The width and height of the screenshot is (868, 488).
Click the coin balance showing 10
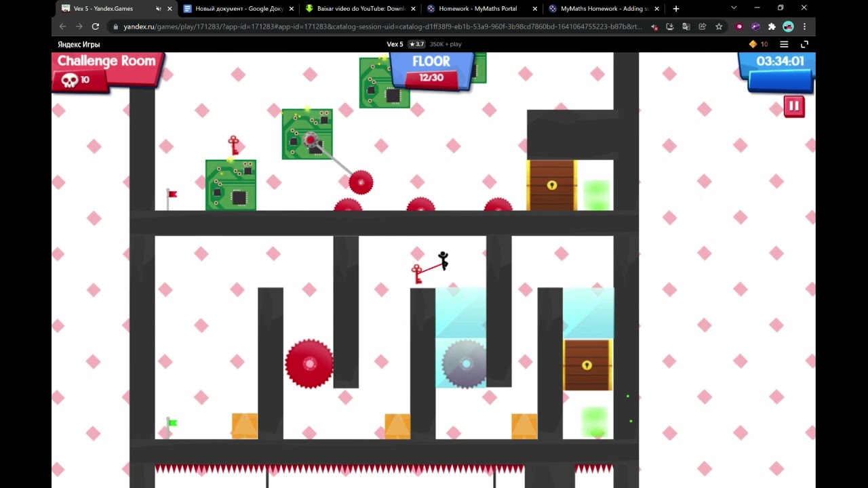click(758, 44)
